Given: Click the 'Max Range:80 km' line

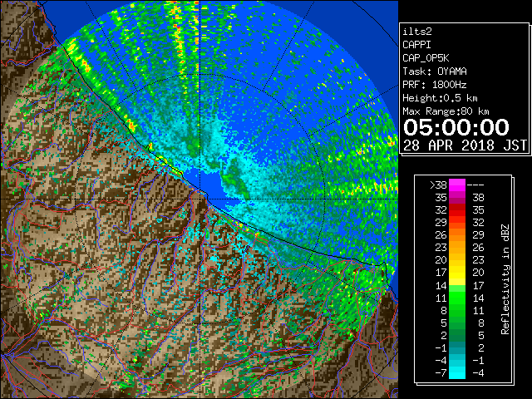Looking at the screenshot, I should 446,111.
